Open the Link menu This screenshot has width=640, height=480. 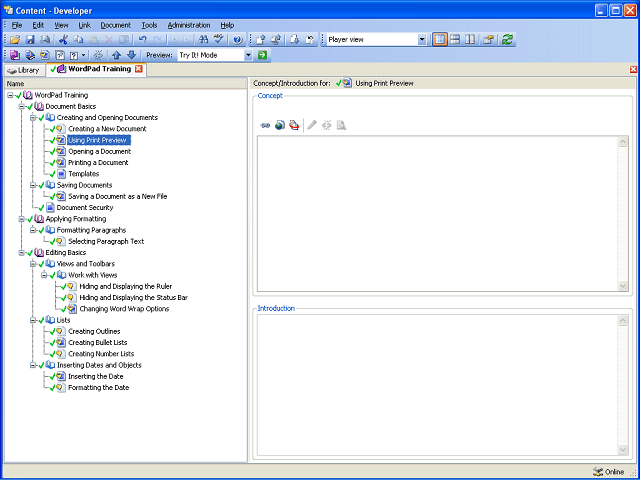84,25
